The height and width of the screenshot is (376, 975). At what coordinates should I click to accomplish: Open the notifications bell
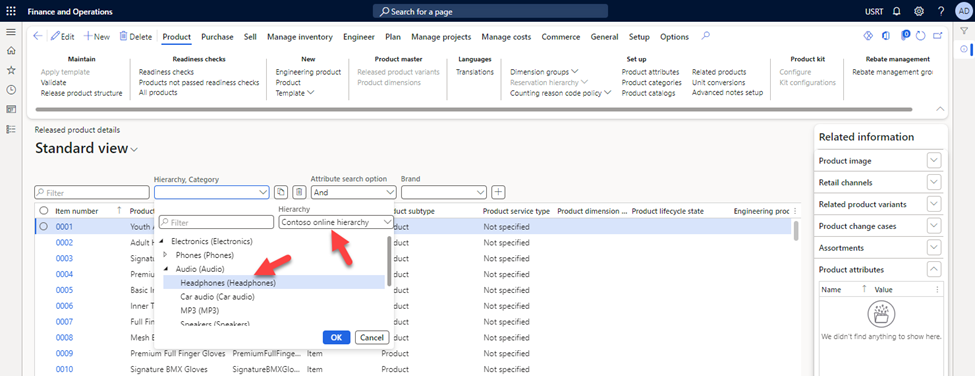click(897, 11)
